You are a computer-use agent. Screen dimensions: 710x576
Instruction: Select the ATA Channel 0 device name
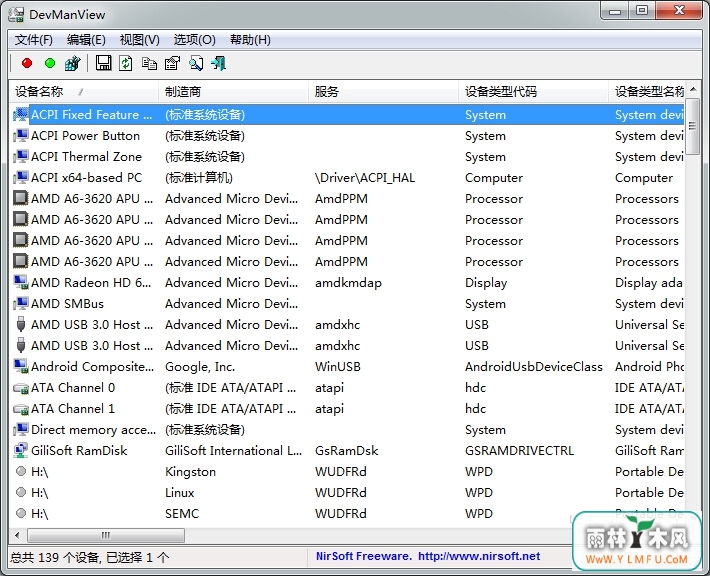(x=73, y=388)
